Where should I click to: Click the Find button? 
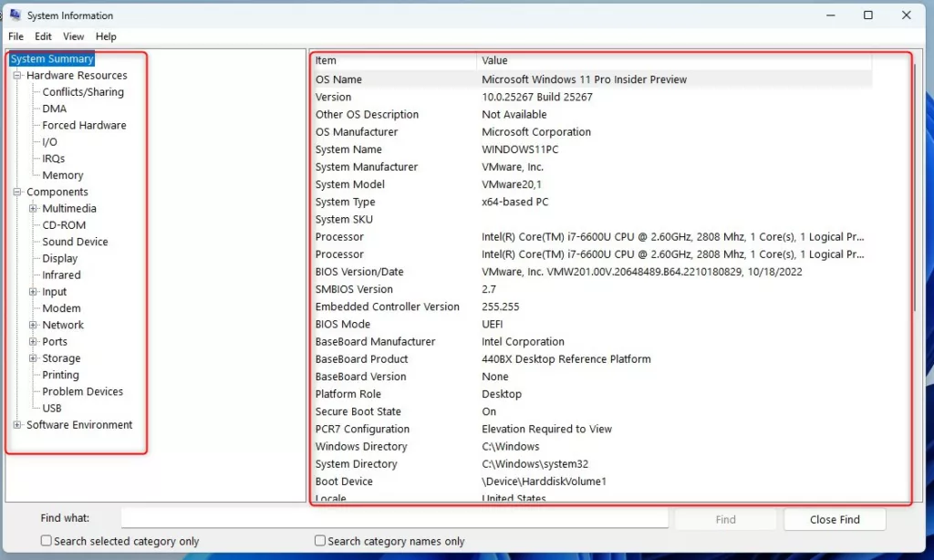(x=725, y=520)
